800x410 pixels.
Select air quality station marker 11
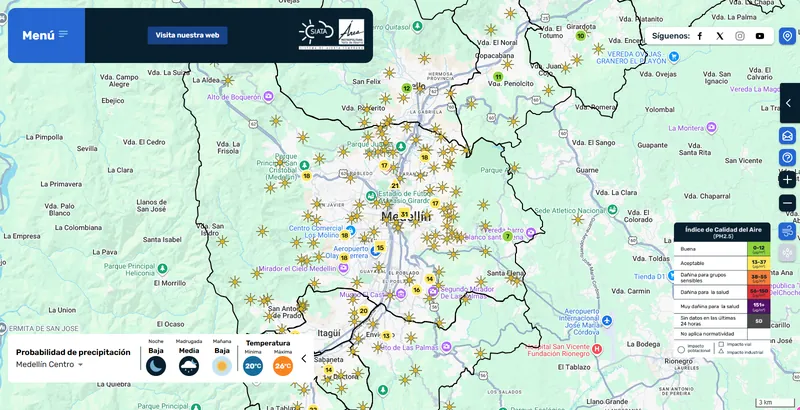(x=498, y=77)
